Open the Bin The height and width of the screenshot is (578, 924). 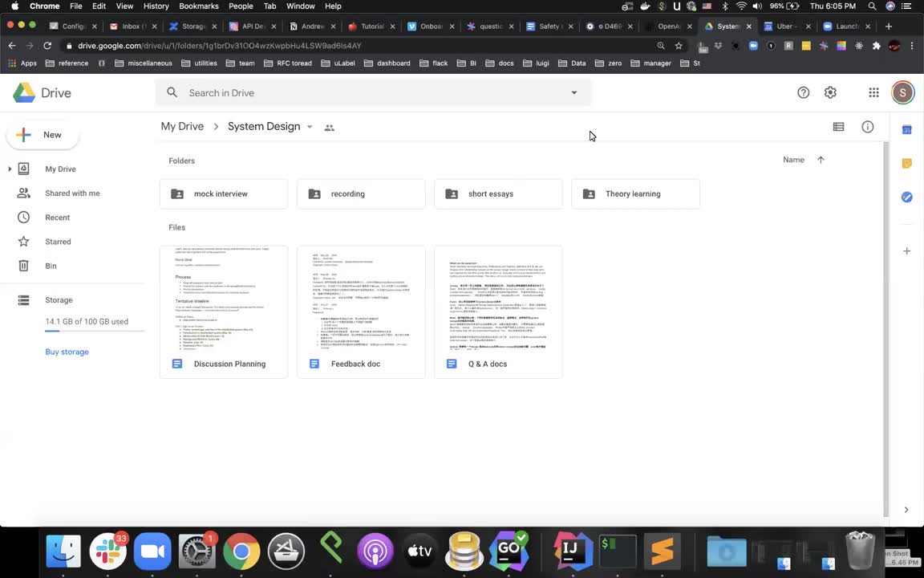click(51, 266)
